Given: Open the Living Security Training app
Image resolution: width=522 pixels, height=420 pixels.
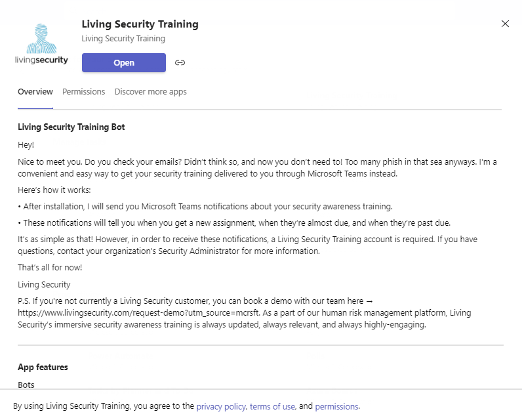Looking at the screenshot, I should 124,62.
